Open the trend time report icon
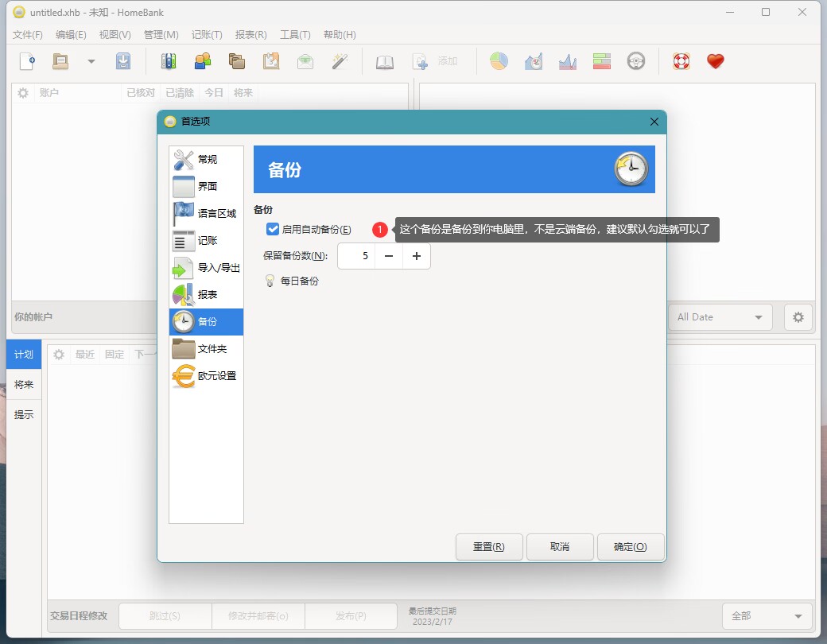 (534, 61)
